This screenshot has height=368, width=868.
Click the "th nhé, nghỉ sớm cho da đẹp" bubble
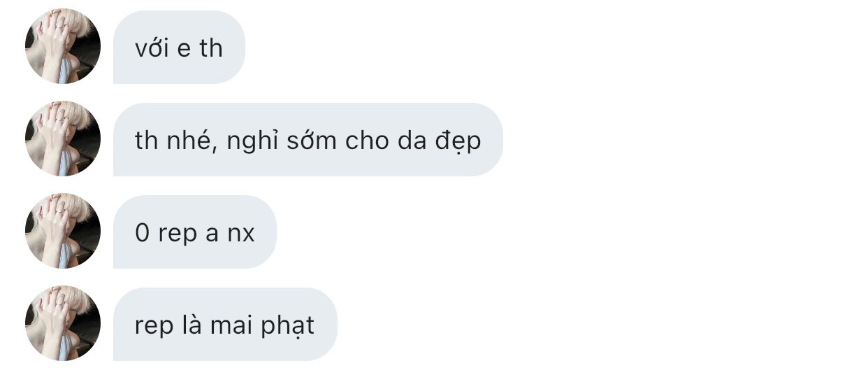pos(308,139)
